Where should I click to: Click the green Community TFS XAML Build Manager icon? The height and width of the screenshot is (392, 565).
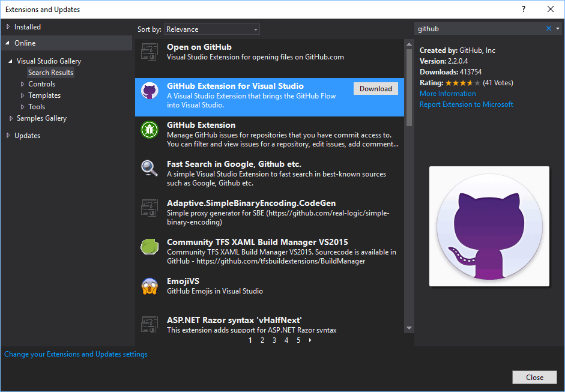coord(149,247)
